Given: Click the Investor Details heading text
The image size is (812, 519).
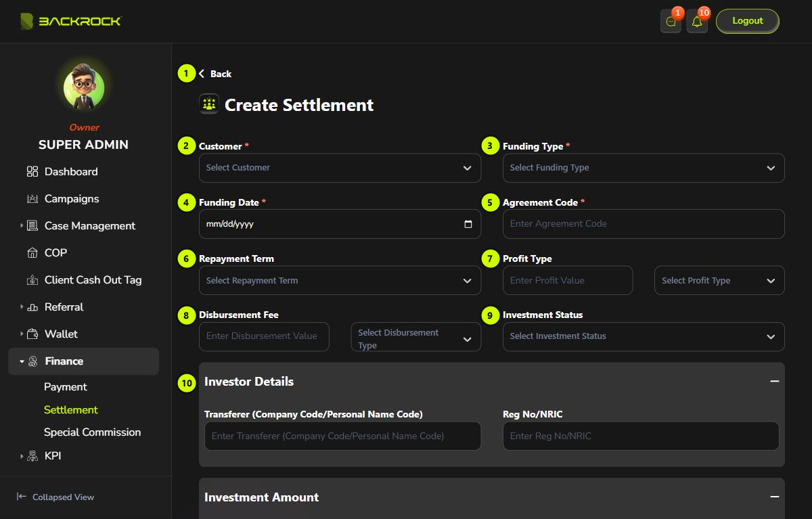Looking at the screenshot, I should [x=249, y=382].
